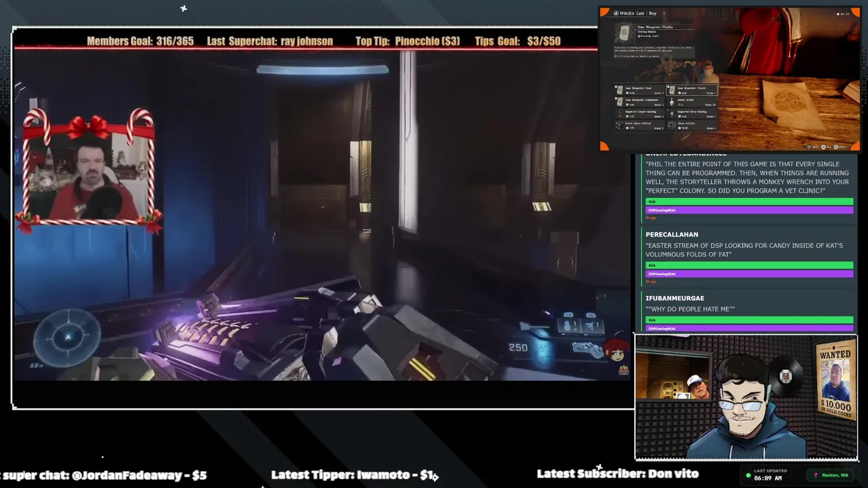Click the IFUBANMEURGAE username in chat
The height and width of the screenshot is (488, 868).
675,298
